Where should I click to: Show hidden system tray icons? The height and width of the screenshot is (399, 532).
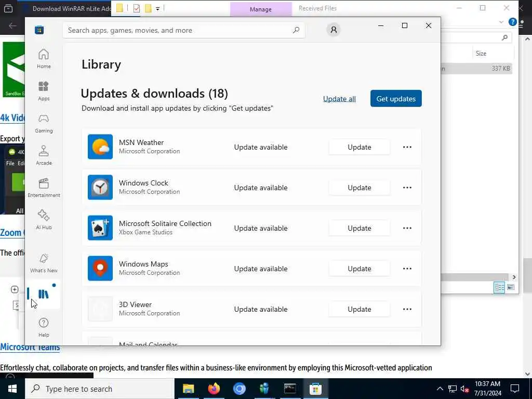440,389
